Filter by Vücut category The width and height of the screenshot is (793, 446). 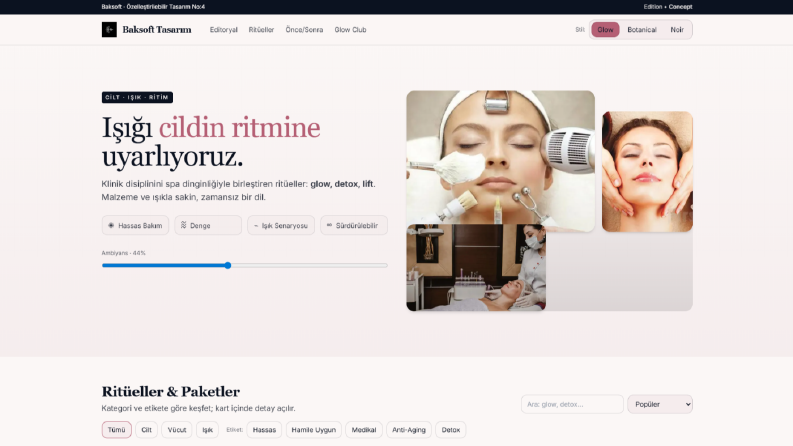[177, 430]
